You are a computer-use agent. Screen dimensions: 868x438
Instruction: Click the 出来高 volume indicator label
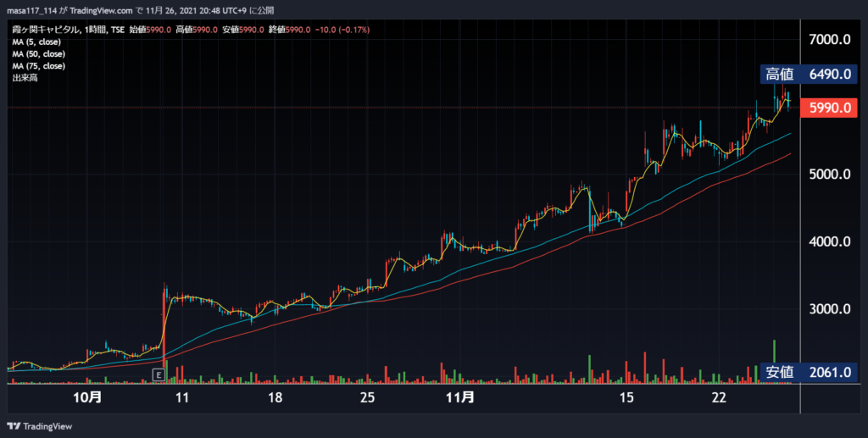click(25, 78)
